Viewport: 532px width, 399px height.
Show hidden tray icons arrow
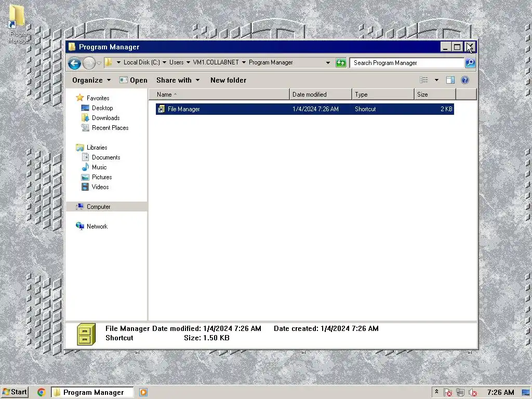click(436, 392)
